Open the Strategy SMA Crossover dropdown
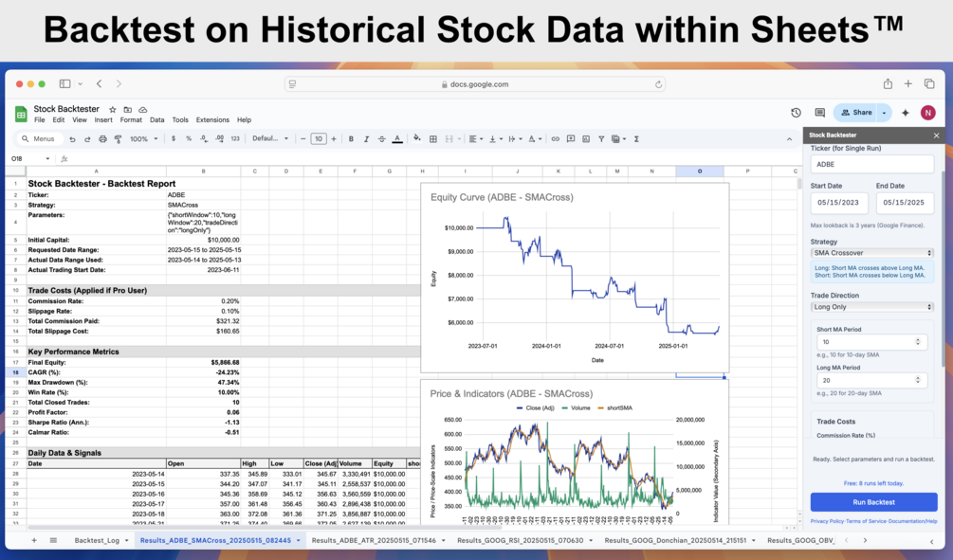Image resolution: width=953 pixels, height=560 pixels. pyautogui.click(x=872, y=253)
